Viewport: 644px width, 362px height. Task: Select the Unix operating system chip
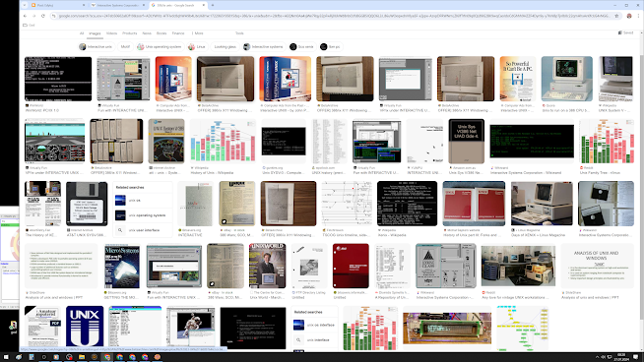[160, 47]
